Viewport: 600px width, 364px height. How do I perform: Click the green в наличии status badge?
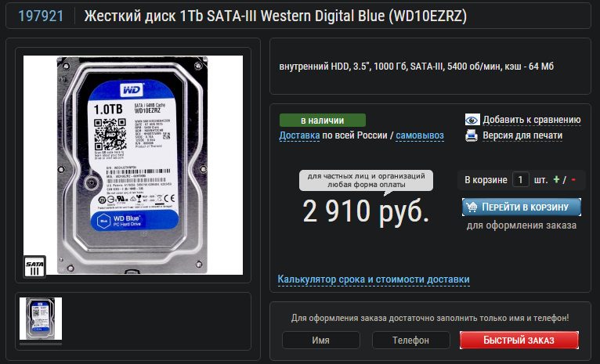[x=322, y=120]
